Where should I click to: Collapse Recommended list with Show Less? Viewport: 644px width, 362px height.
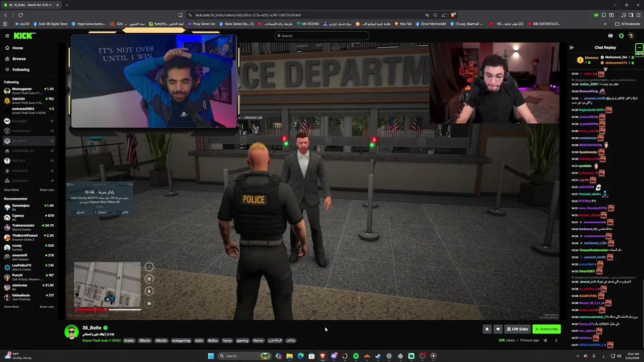pyautogui.click(x=46, y=307)
